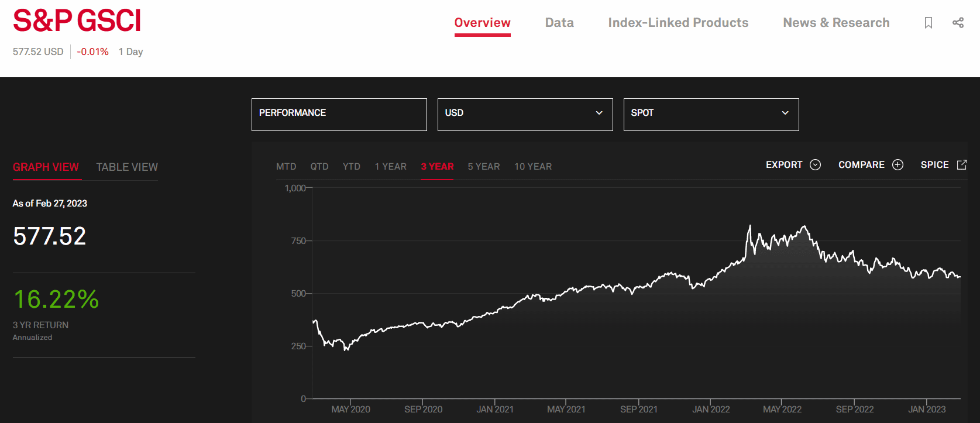This screenshot has height=423, width=980.
Task: Click the SEP 2022 axis label
Action: pyautogui.click(x=855, y=410)
